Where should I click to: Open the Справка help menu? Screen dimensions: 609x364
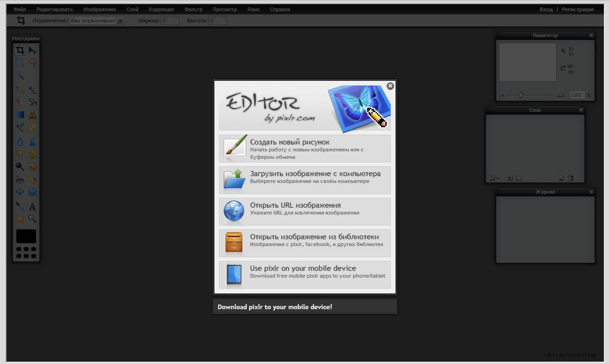tap(280, 9)
